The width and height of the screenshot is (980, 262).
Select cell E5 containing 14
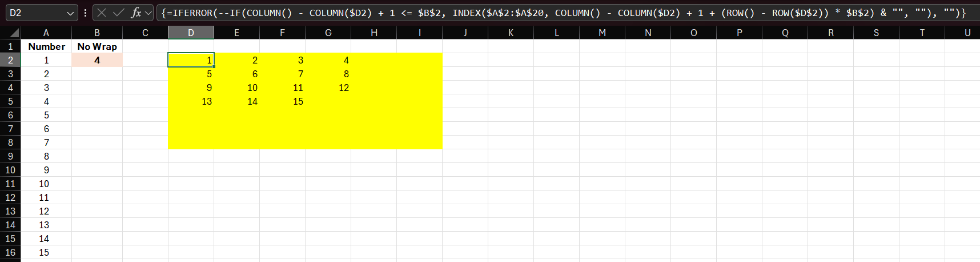point(236,101)
